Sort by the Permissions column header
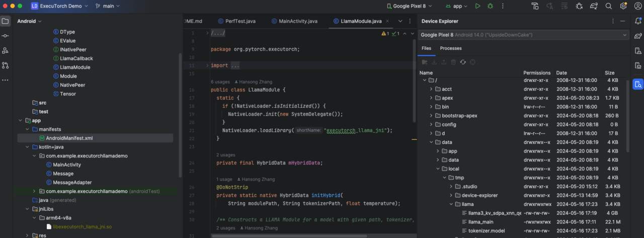 pos(537,73)
